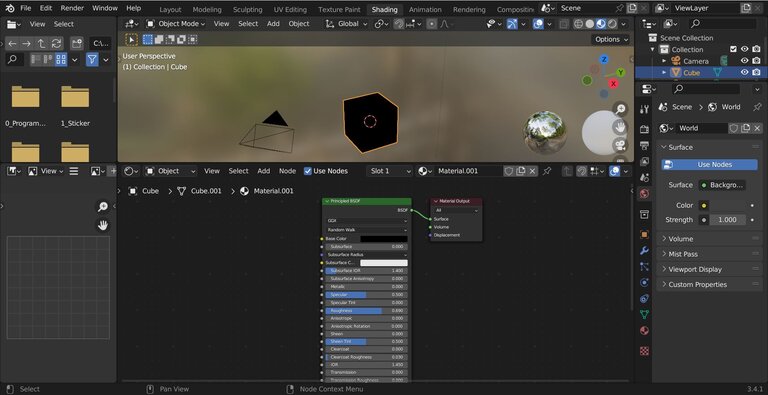
Task: Create new folder in file browser
Action: coord(76,44)
